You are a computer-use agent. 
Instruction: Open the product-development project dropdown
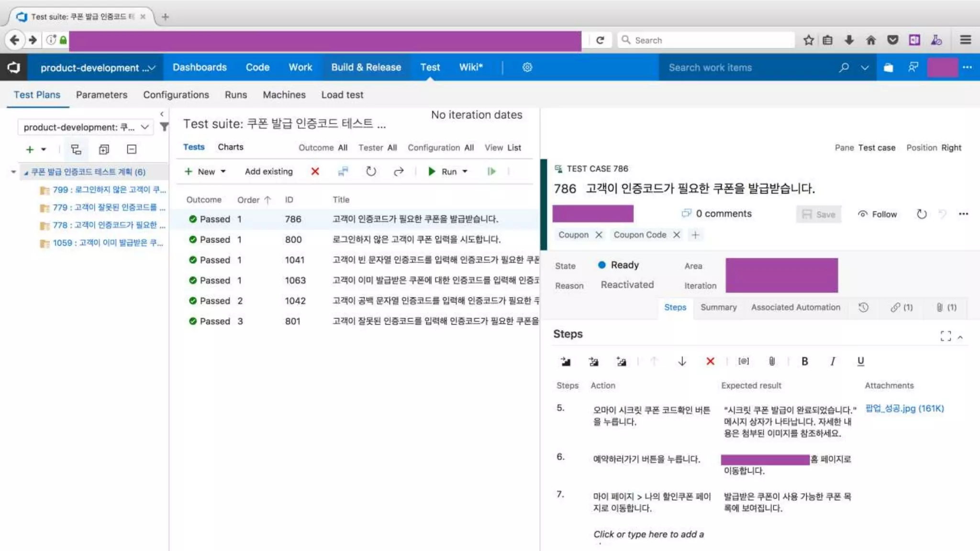98,67
